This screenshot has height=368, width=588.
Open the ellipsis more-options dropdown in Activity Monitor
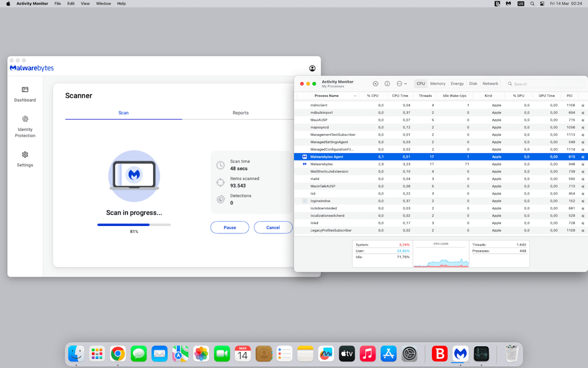pyautogui.click(x=401, y=84)
